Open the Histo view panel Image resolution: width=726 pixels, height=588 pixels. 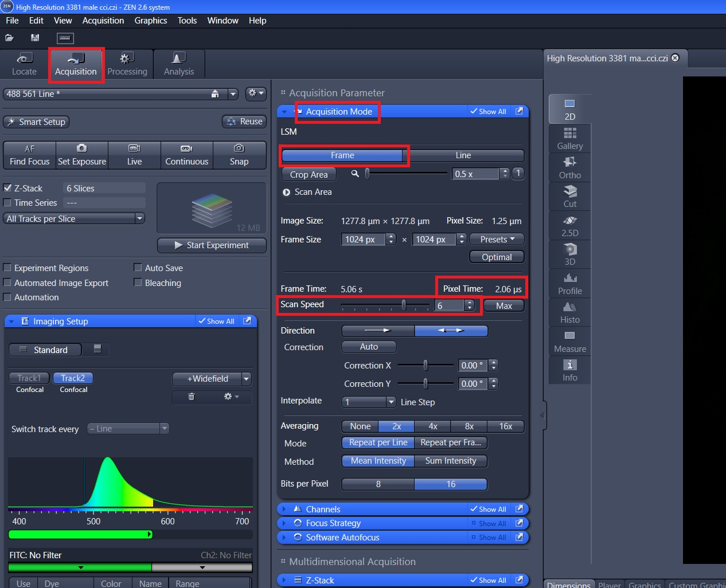[x=569, y=312]
